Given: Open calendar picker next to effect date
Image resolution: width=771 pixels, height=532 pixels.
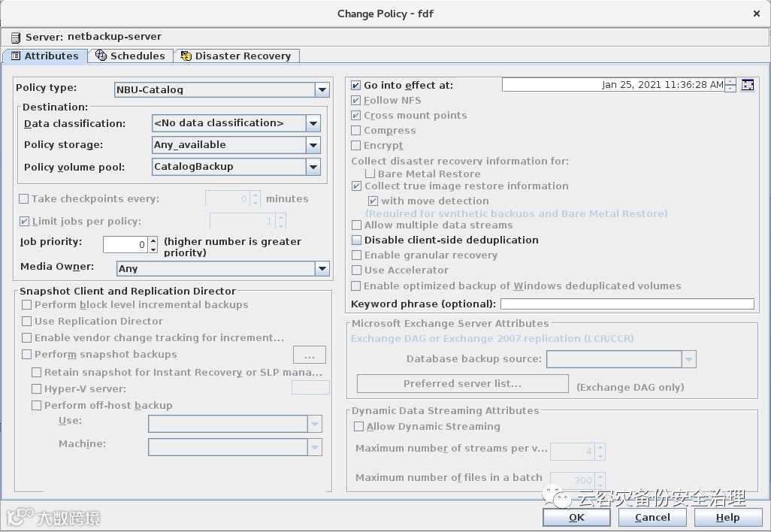Looking at the screenshot, I should pos(748,85).
